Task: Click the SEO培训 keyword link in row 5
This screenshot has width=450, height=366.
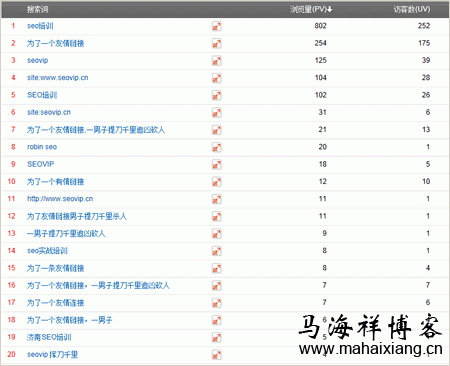Action: pos(42,95)
